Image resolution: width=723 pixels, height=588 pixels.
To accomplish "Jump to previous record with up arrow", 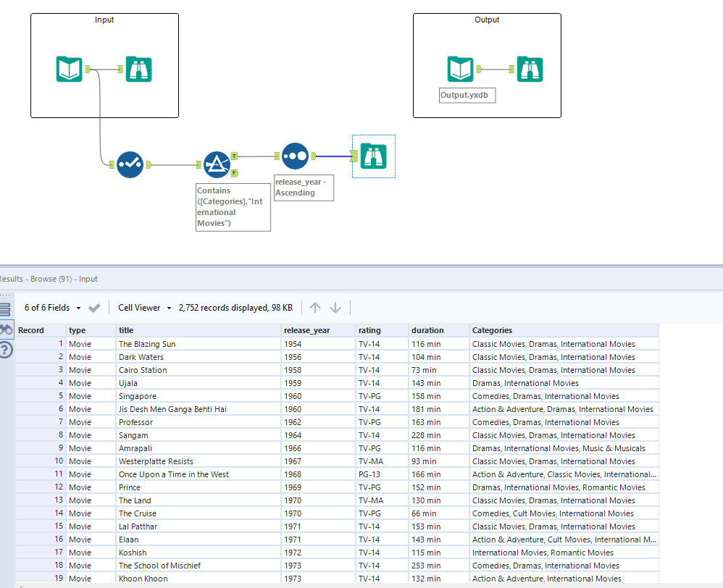I will pos(315,308).
